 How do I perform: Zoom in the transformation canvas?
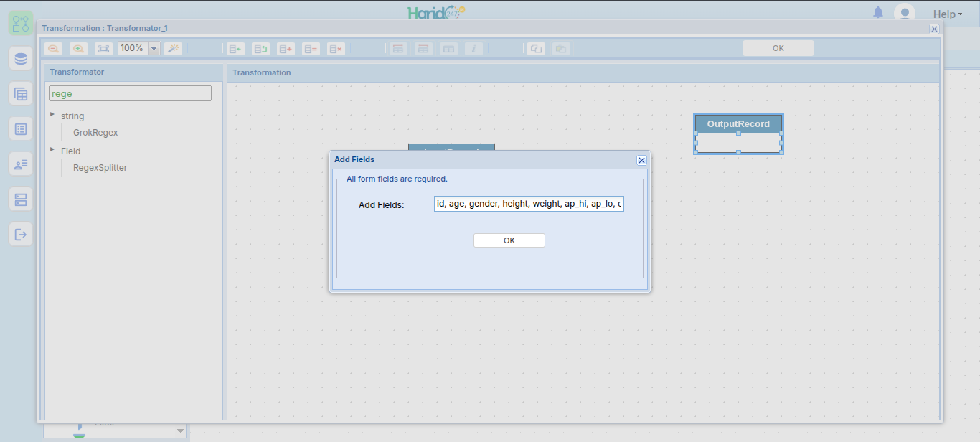click(x=79, y=49)
